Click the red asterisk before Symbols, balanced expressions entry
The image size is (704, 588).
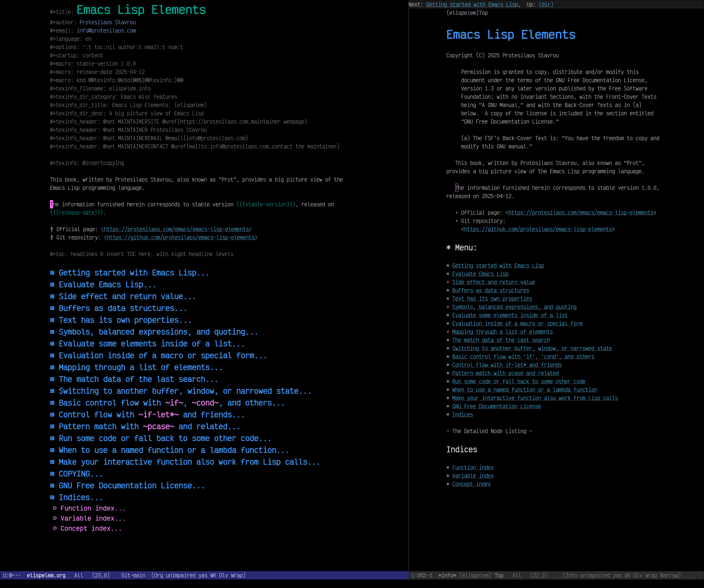point(448,307)
